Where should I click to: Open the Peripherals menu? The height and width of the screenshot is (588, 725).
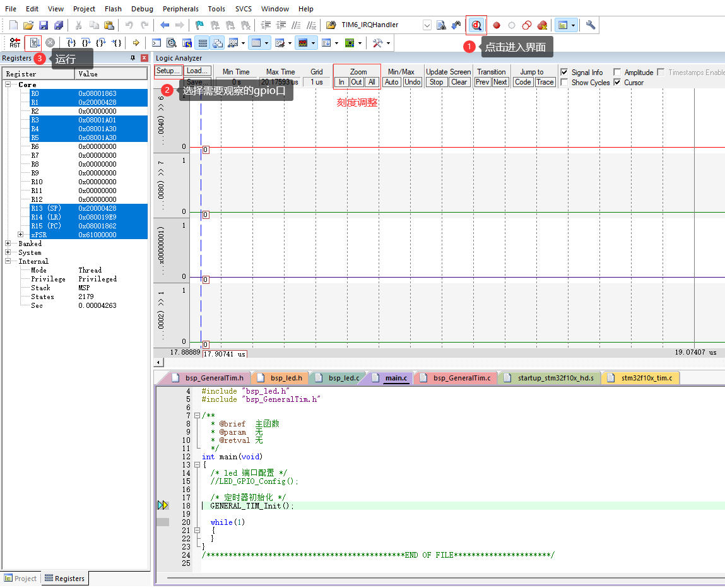(x=180, y=9)
